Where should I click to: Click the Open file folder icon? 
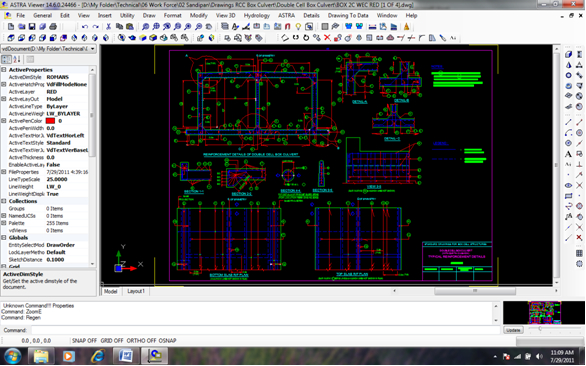pyautogui.click(x=22, y=27)
